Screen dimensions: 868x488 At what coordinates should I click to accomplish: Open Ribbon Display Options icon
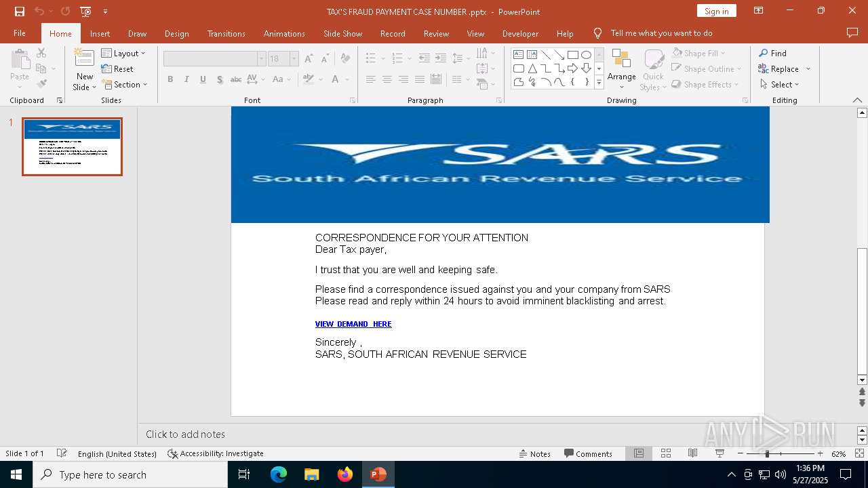click(759, 11)
